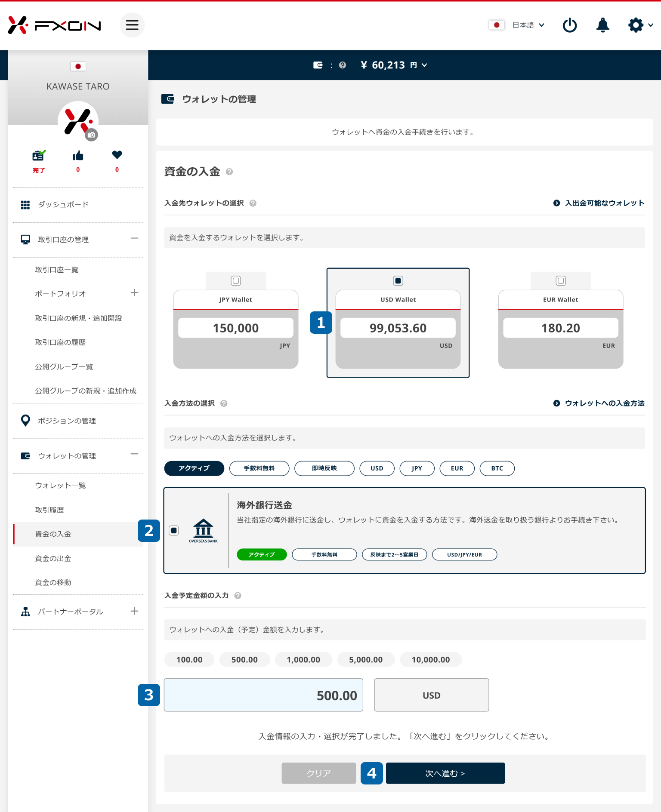The image size is (661, 812).
Task: Select 資金の入金 in sidebar
Action: pyautogui.click(x=78, y=534)
